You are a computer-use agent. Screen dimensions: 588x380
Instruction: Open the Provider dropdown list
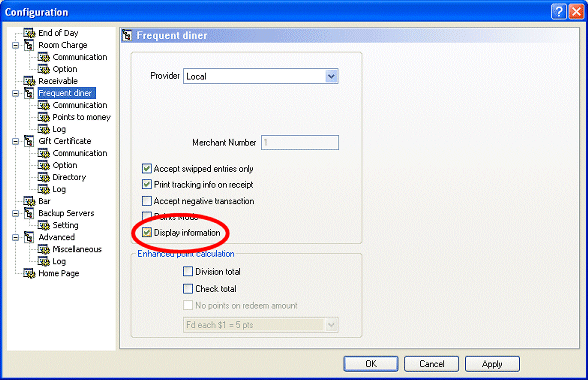pos(331,76)
